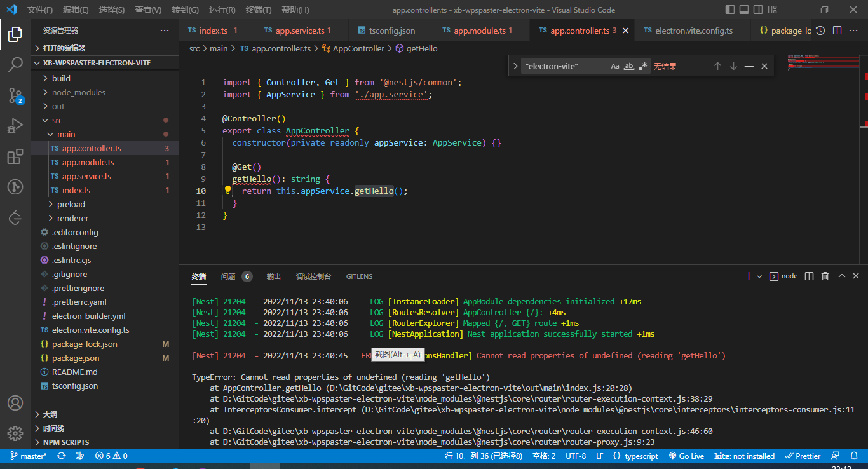This screenshot has width=868, height=469.
Task: Toggle Use Regular Expression in find
Action: (643, 66)
